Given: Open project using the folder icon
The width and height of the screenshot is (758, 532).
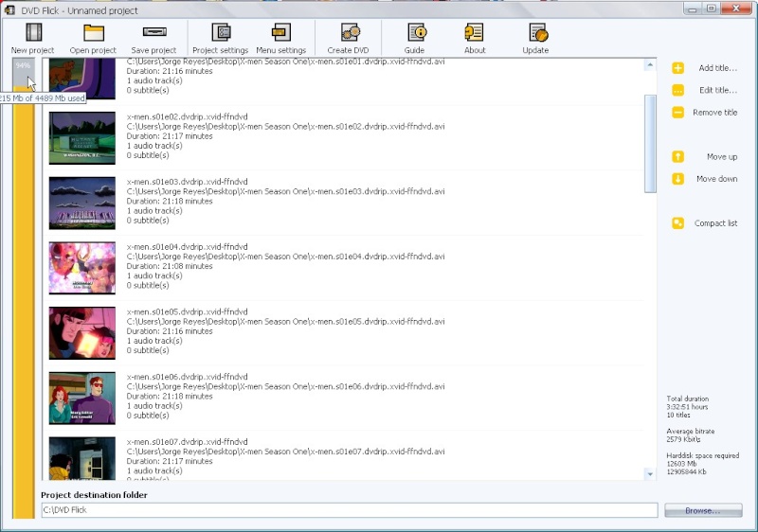Looking at the screenshot, I should click(93, 32).
